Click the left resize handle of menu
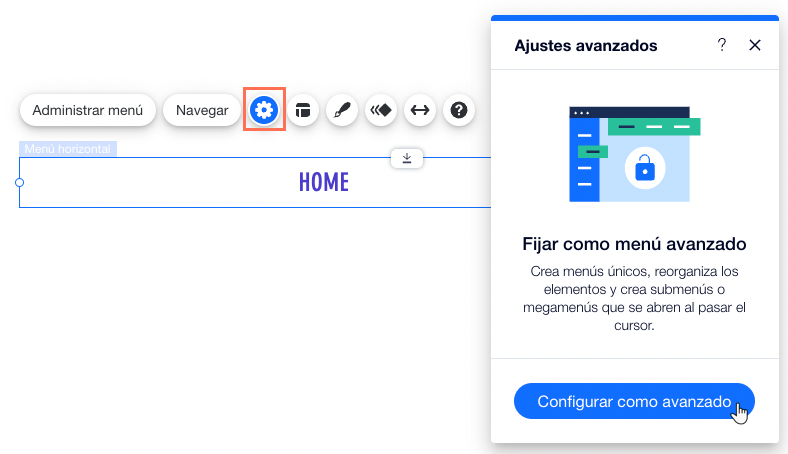788x454 pixels. 20,183
